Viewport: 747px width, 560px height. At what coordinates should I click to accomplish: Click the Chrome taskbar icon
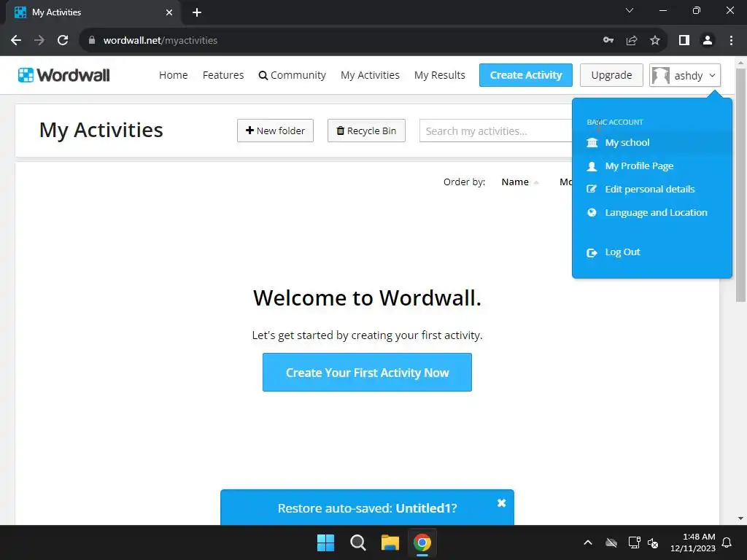point(422,542)
